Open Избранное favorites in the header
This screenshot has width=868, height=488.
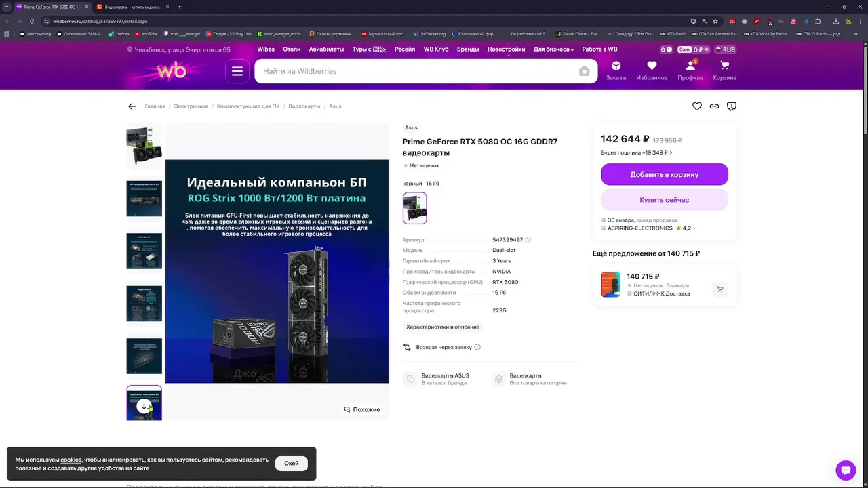click(x=652, y=70)
